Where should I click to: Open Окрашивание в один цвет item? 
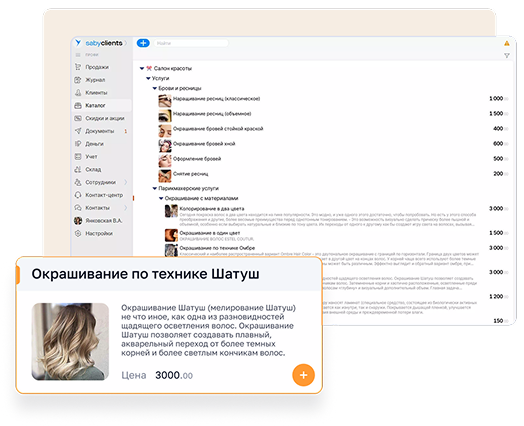[x=210, y=233]
